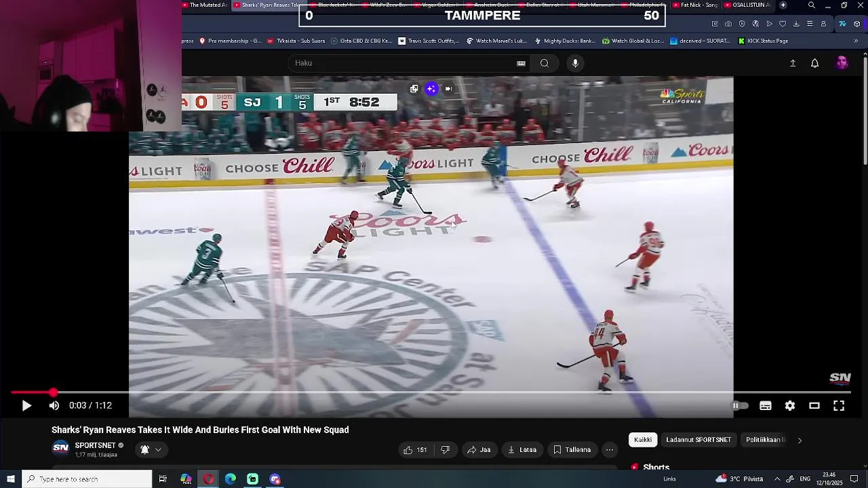Open TVkaista - Sub Suora bookmark

tap(296, 41)
